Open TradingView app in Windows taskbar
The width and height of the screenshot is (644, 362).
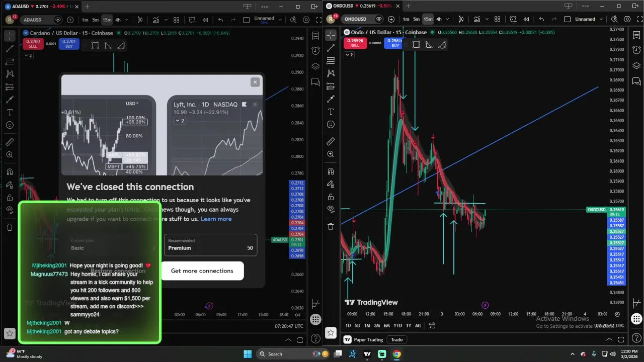[367, 354]
